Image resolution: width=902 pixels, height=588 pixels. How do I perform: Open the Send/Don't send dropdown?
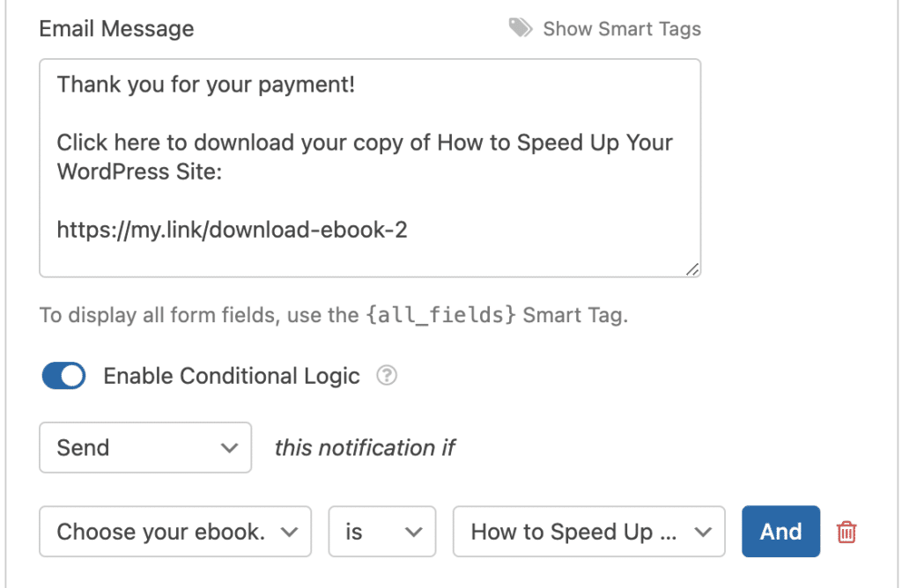tap(145, 447)
